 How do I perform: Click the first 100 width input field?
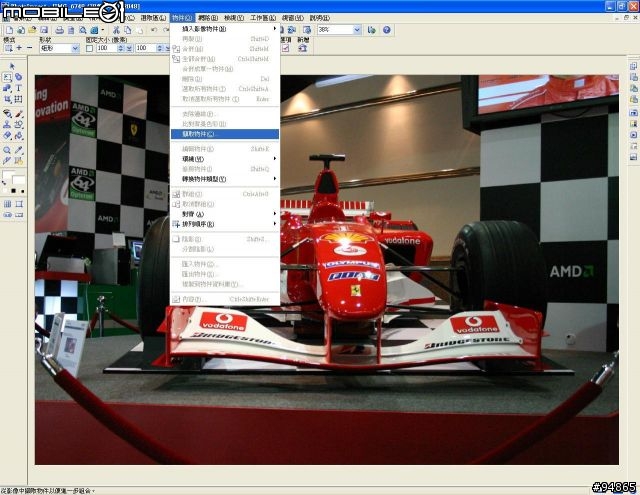click(x=107, y=48)
